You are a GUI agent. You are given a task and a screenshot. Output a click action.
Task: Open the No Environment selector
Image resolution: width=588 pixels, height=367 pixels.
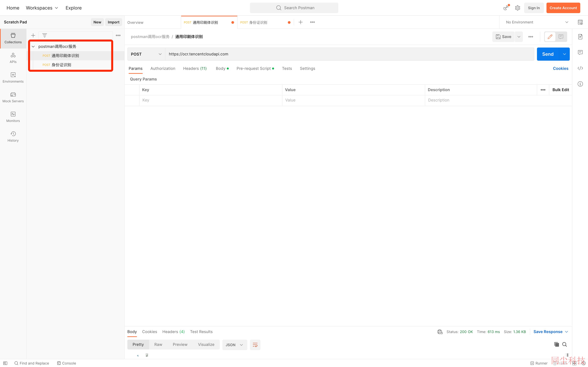[537, 22]
